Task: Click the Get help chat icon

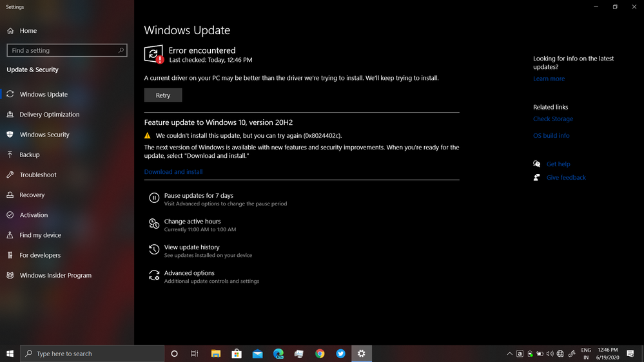Action: click(x=537, y=164)
